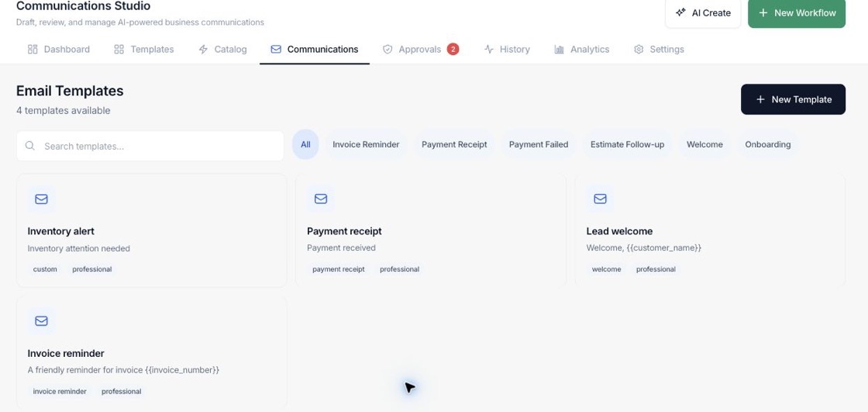The image size is (868, 412).
Task: Click the 'A friendly reminder for invoice' subject
Action: (x=123, y=370)
